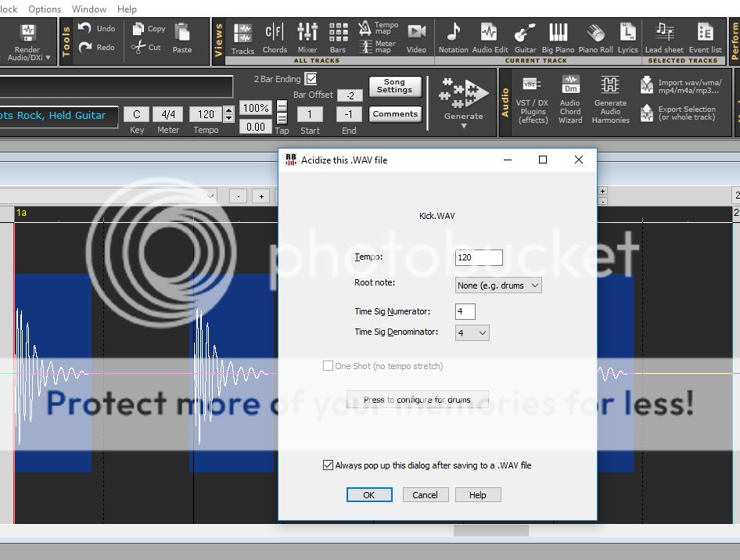Copy the selection with the Copy tool
740x560 pixels.
[149, 29]
